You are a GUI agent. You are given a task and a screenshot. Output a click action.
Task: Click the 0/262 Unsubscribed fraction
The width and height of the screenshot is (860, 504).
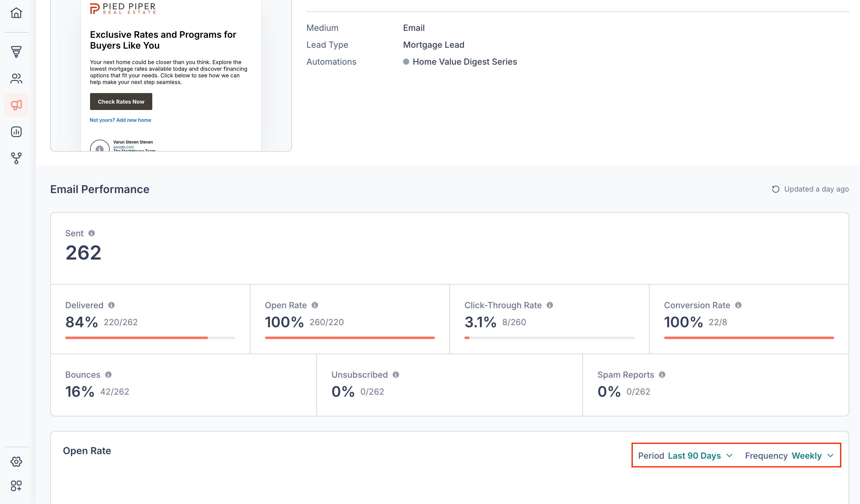(x=372, y=392)
